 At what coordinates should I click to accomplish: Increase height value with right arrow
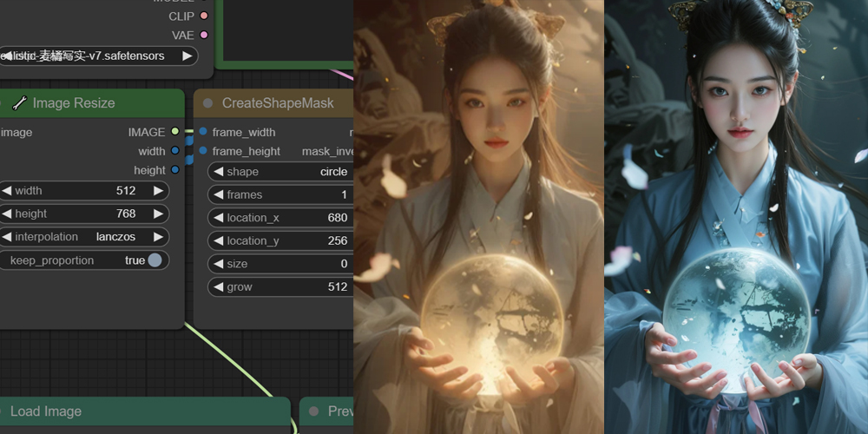point(158,214)
